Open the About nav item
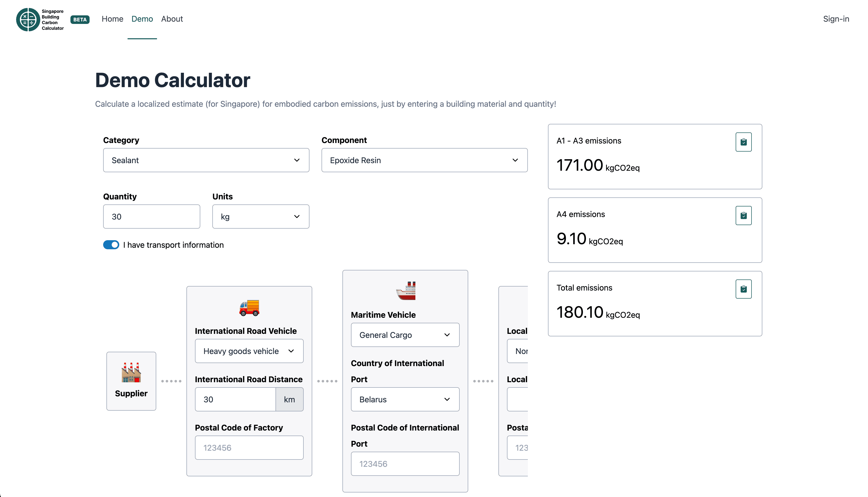This screenshot has width=868, height=497. tap(172, 19)
